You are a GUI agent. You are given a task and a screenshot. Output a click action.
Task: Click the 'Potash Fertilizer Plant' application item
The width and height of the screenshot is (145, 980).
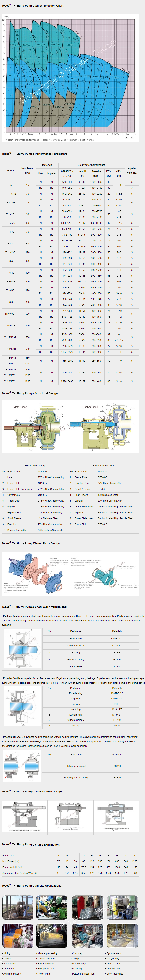[84, 974]
